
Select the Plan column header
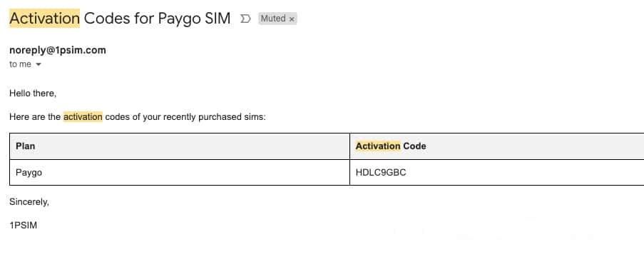point(180,146)
